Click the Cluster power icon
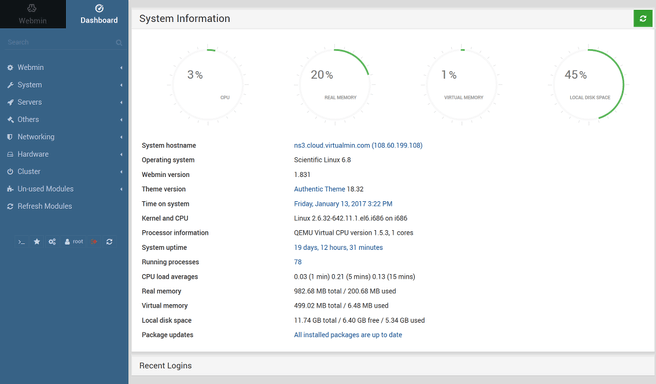 pyautogui.click(x=10, y=172)
